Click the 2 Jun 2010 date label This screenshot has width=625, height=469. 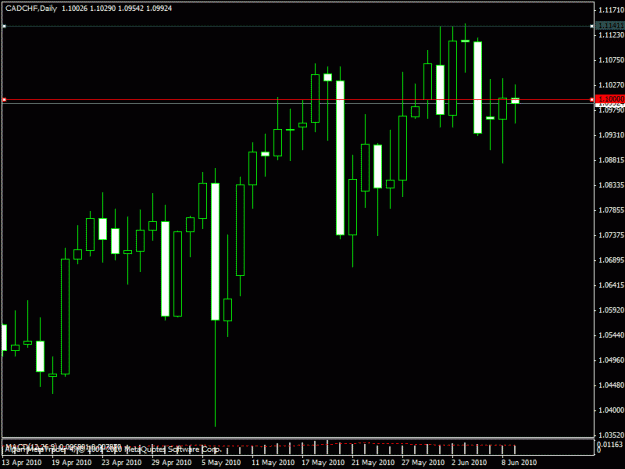469,462
